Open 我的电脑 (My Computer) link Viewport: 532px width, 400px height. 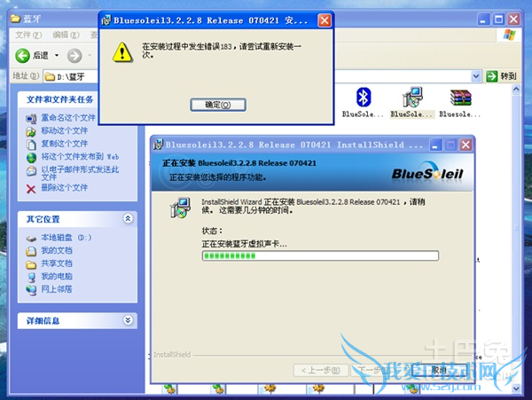tap(57, 276)
